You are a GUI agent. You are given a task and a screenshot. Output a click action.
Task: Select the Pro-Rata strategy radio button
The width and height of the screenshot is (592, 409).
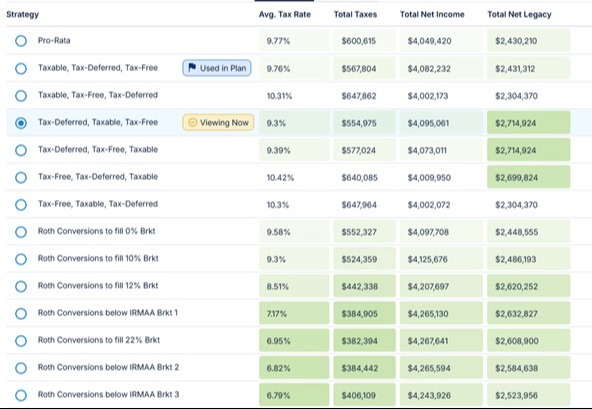pyautogui.click(x=21, y=40)
